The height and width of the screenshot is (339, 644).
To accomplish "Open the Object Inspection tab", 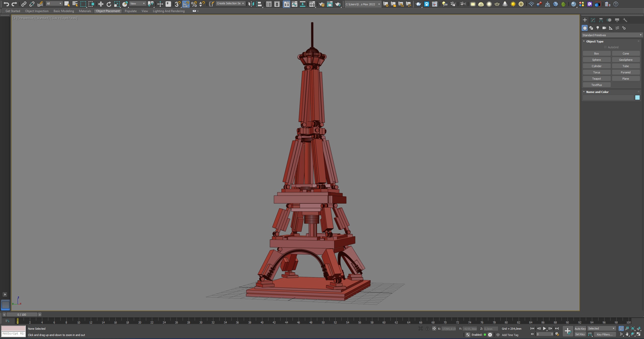I will coord(37,11).
